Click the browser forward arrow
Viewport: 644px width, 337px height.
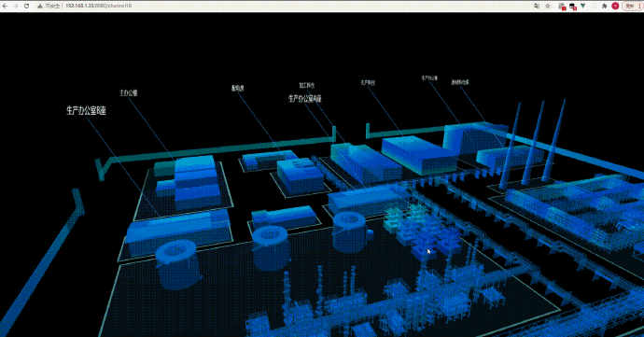(16, 7)
